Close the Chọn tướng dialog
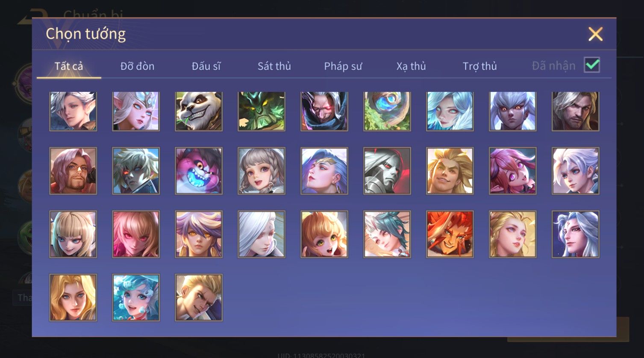Viewport: 644px width, 358px height. click(x=595, y=34)
